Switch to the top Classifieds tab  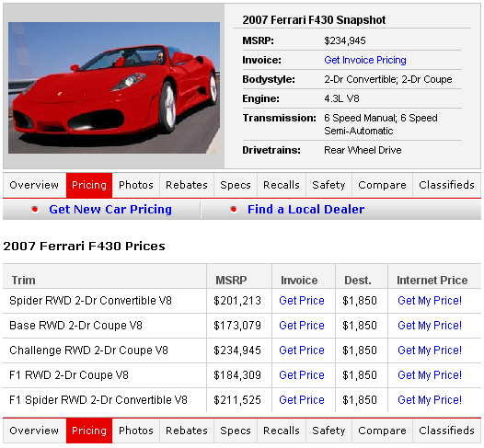tap(446, 185)
